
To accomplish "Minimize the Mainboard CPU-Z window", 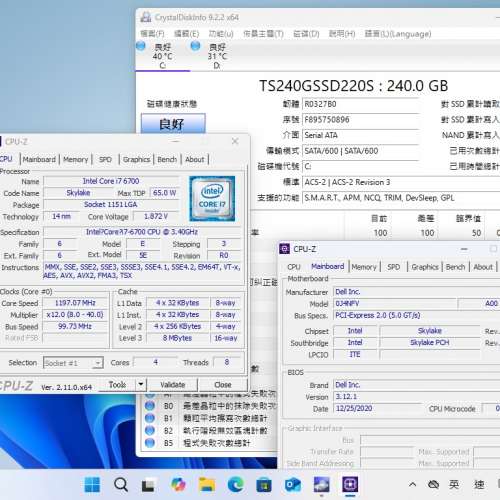I will [464, 249].
